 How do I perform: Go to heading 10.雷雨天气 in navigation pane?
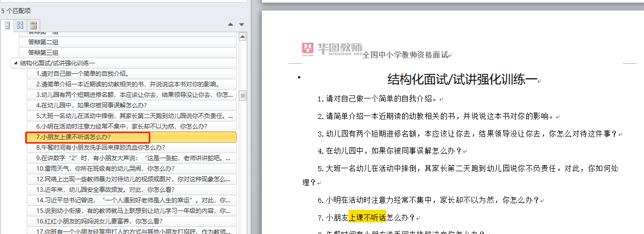105,169
